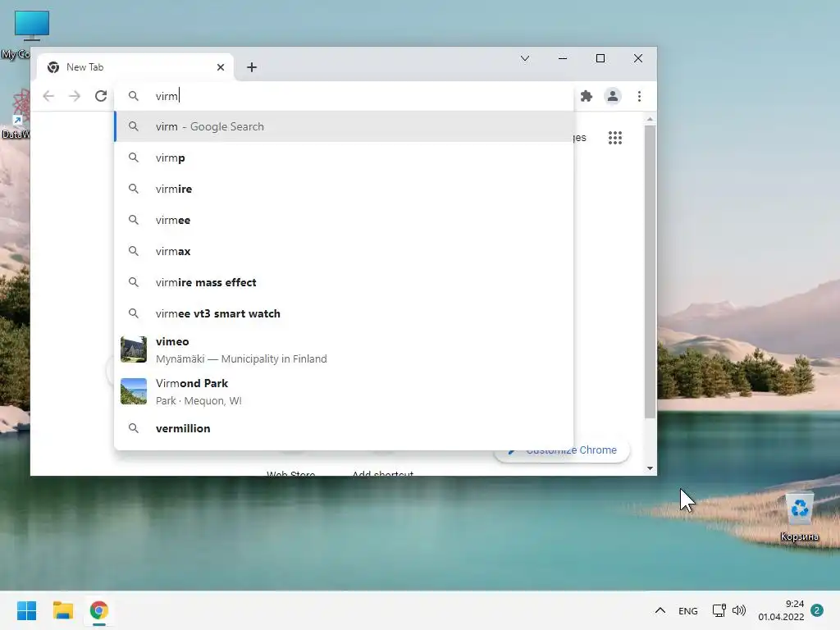Viewport: 840px width, 630px height.
Task: Open the Windows Start menu
Action: point(27,610)
